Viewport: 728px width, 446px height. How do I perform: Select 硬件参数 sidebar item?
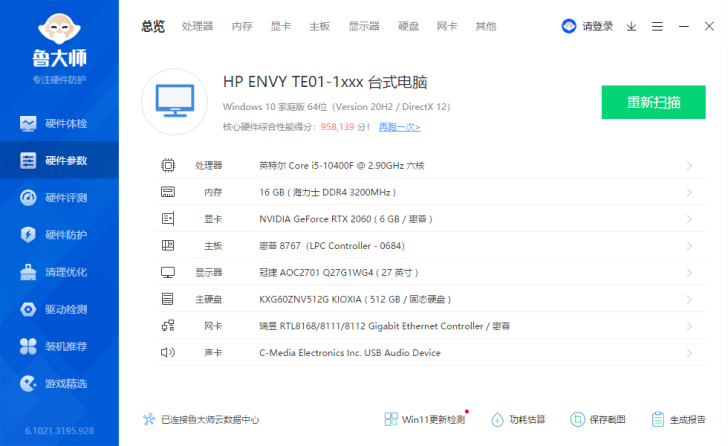coord(59,160)
